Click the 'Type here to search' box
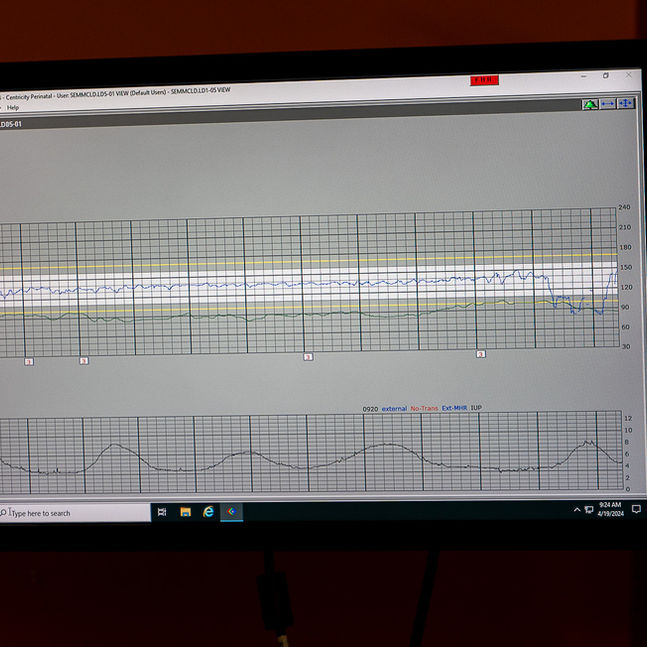Image resolution: width=647 pixels, height=647 pixels. [x=75, y=513]
